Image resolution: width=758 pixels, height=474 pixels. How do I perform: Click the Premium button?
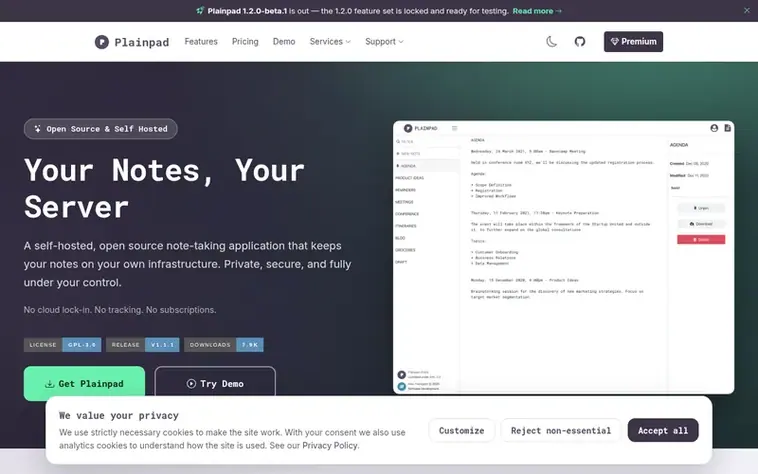[x=633, y=42]
